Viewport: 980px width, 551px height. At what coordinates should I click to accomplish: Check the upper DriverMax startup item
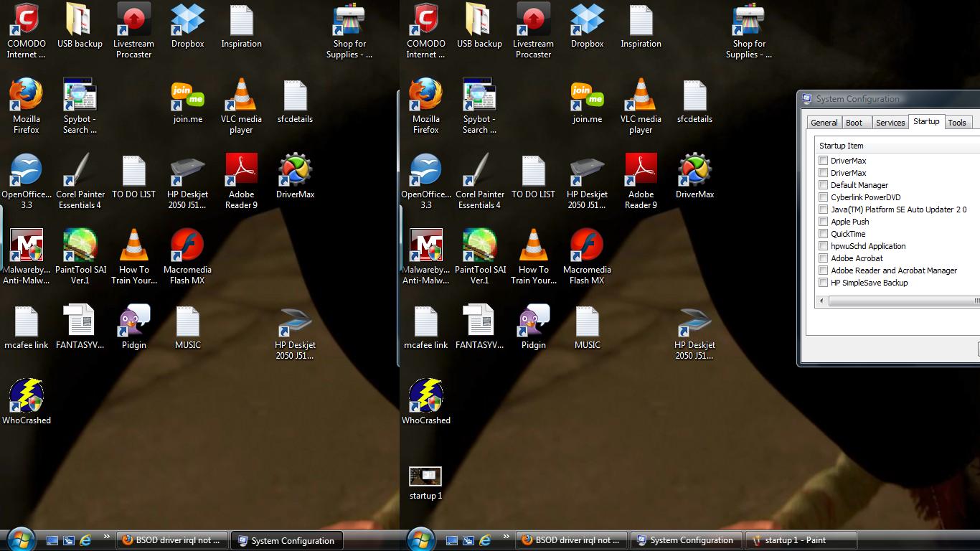pos(824,161)
